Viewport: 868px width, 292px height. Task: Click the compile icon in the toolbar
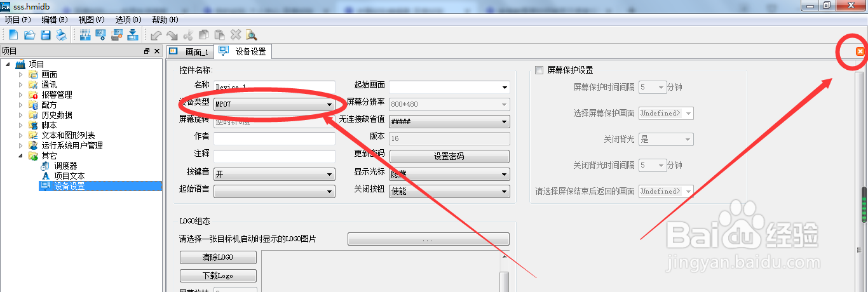[x=85, y=35]
